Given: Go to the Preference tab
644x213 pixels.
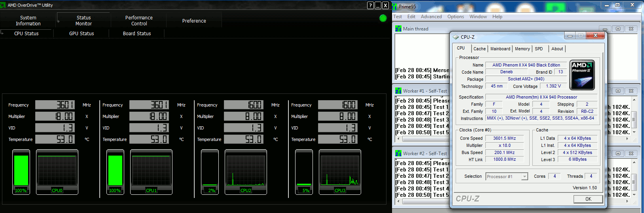Looking at the screenshot, I should click(x=194, y=21).
